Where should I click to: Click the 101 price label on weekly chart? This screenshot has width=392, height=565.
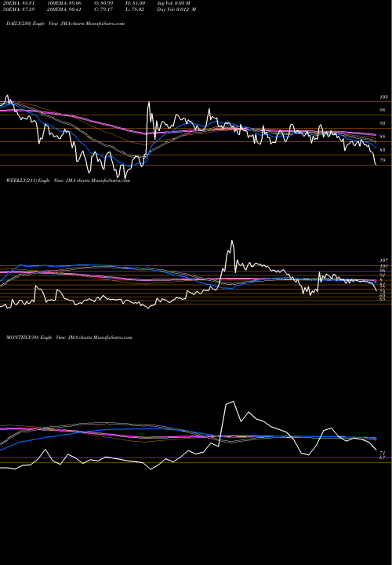[383, 266]
